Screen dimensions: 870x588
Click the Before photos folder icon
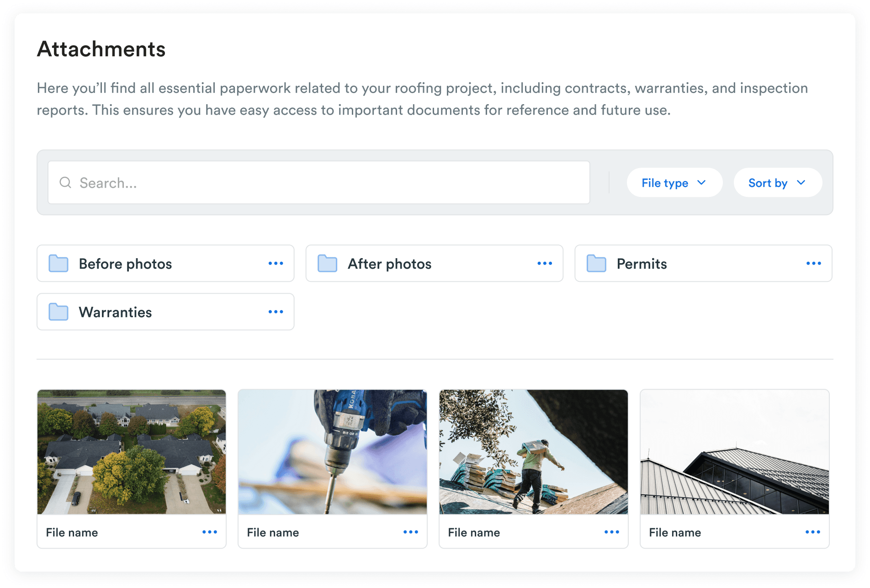58,264
